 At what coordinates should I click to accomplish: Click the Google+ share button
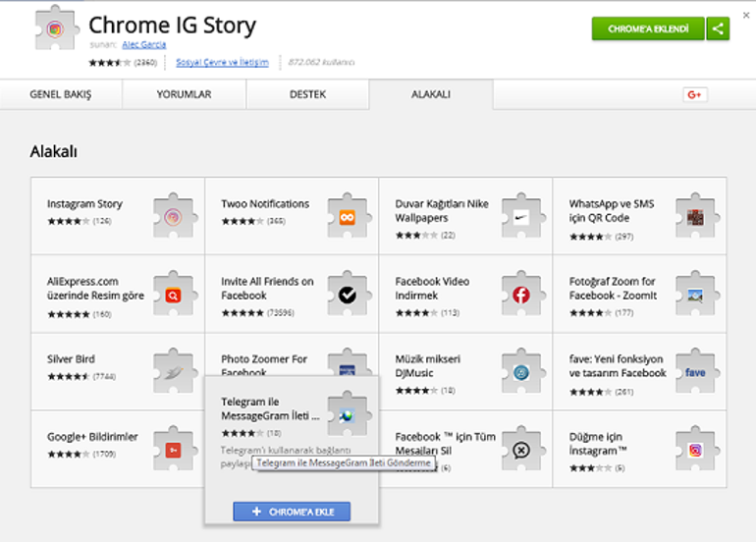tap(695, 94)
